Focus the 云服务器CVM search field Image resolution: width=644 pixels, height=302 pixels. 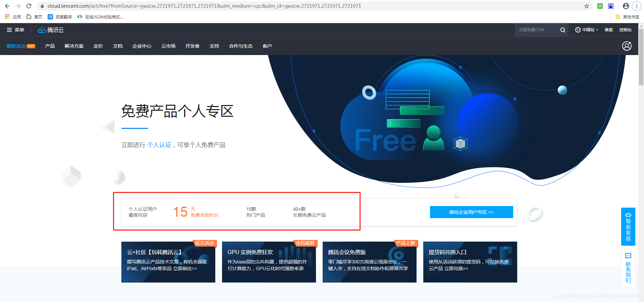click(537, 30)
